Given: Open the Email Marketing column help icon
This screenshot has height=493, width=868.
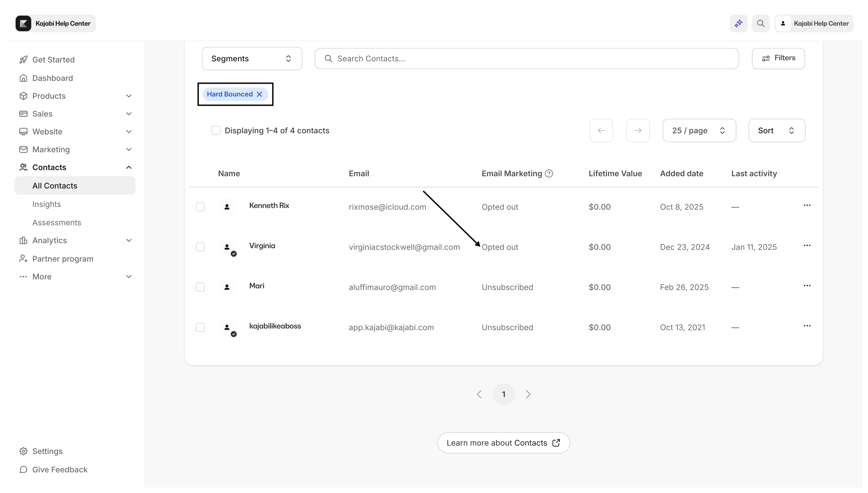Looking at the screenshot, I should (x=549, y=173).
